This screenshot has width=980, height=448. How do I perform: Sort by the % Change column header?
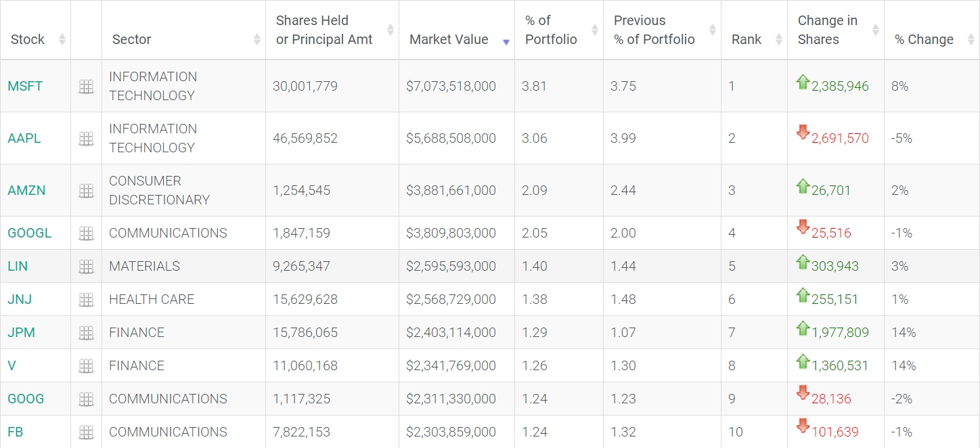[924, 39]
